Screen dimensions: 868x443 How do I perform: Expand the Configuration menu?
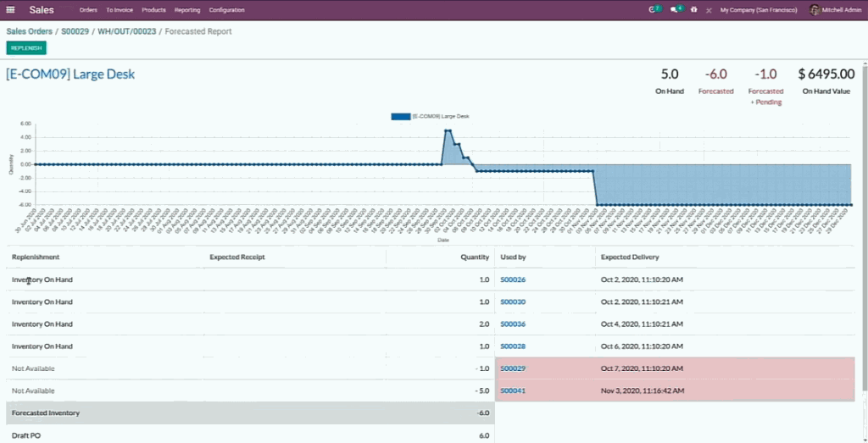click(x=226, y=10)
